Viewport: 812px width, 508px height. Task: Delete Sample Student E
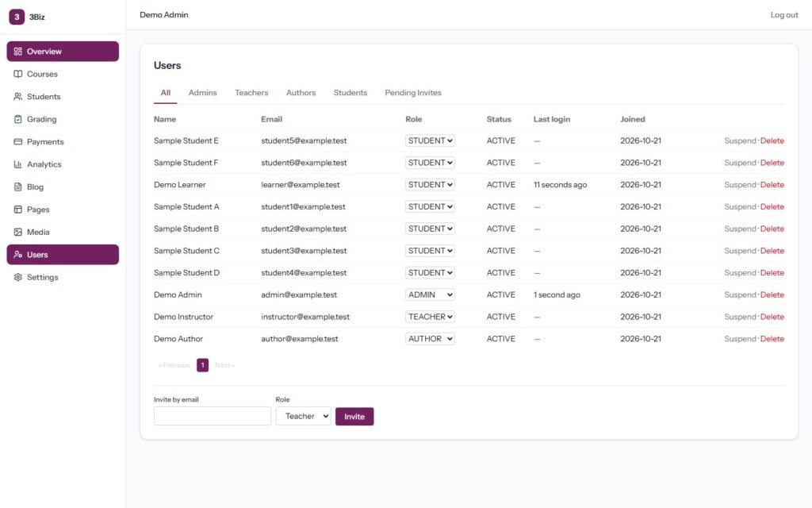click(x=772, y=140)
